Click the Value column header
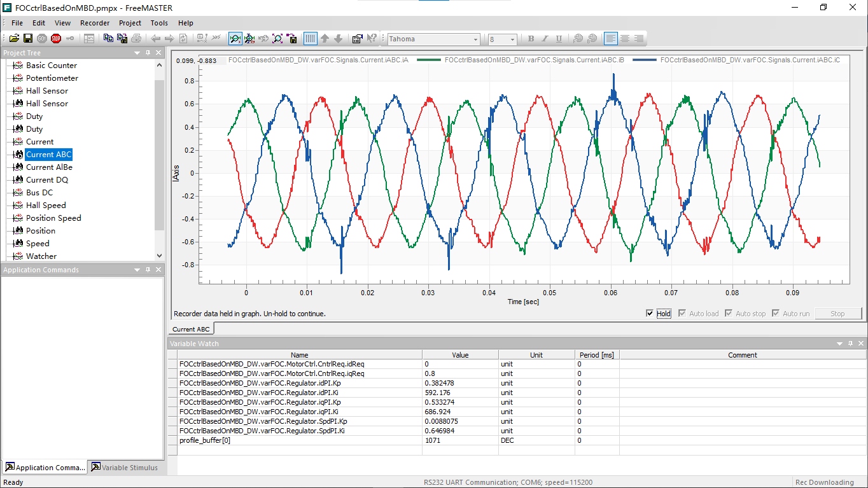 tap(460, 355)
